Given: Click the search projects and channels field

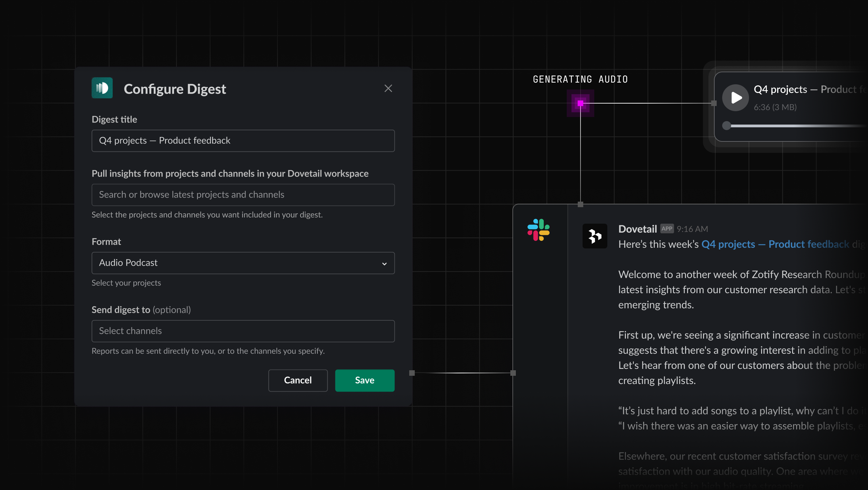Looking at the screenshot, I should tap(243, 195).
